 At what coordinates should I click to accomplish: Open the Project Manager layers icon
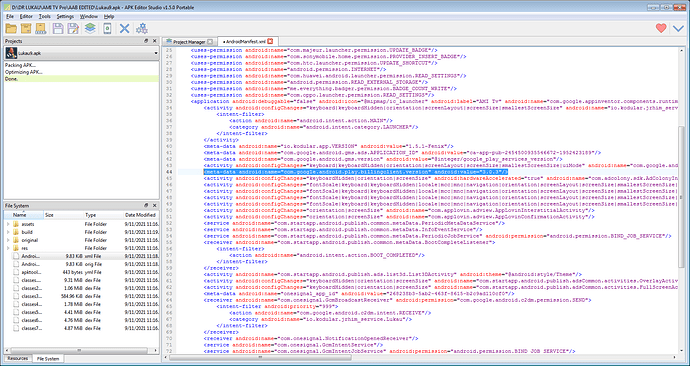[x=90, y=29]
